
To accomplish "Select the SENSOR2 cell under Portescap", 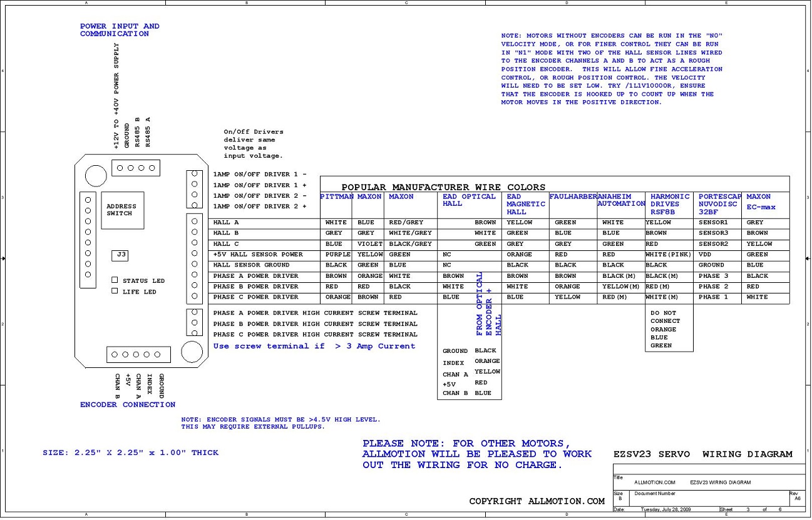I will pos(714,243).
